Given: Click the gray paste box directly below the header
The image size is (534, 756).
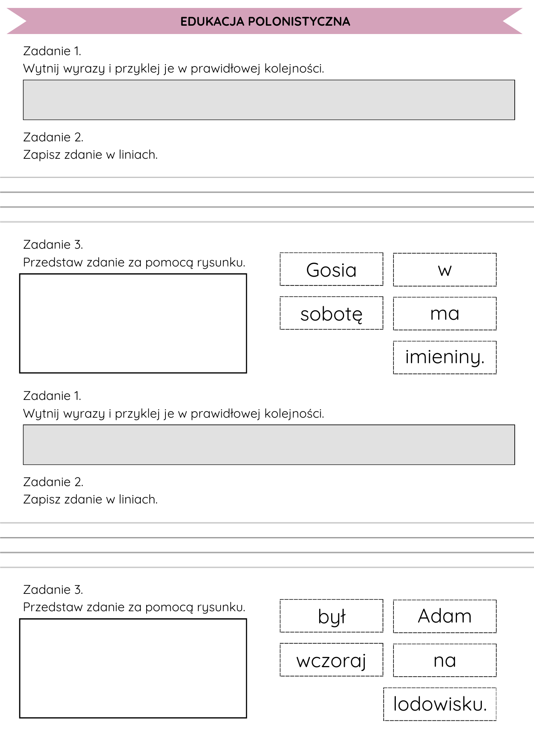Looking at the screenshot, I should click(269, 100).
